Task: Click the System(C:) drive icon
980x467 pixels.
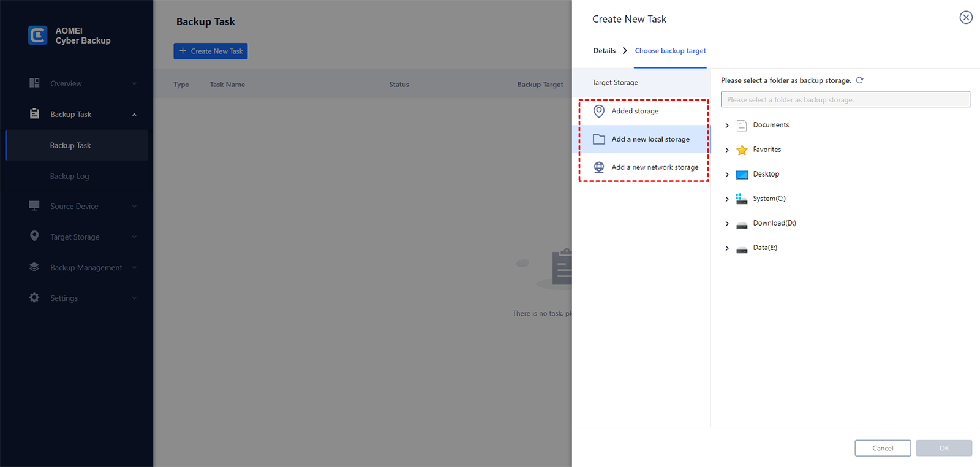Action: 742,199
